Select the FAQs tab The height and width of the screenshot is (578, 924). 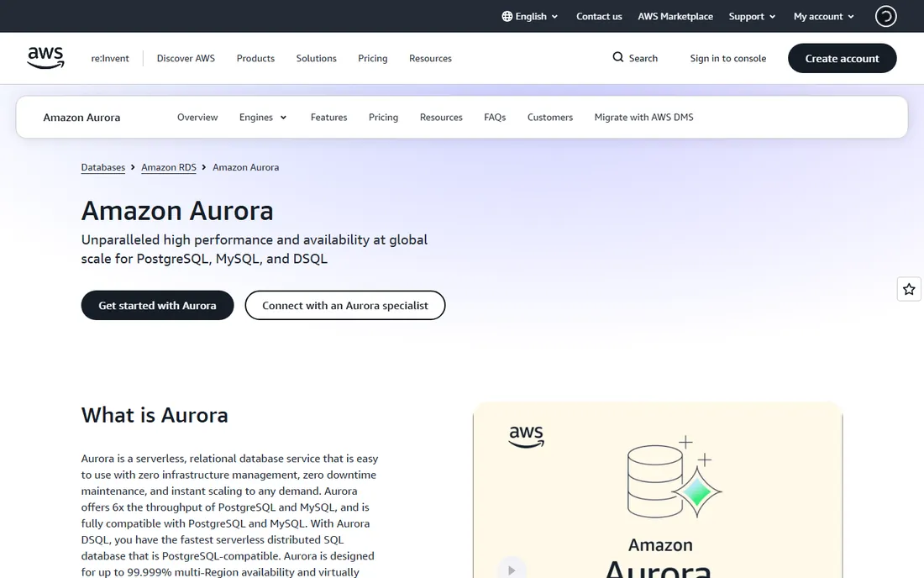[x=495, y=118]
